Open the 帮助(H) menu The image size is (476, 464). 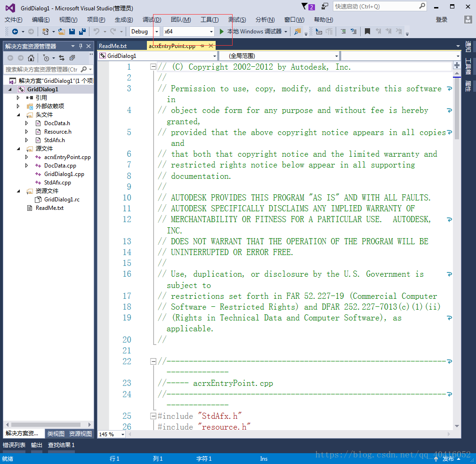pos(323,20)
